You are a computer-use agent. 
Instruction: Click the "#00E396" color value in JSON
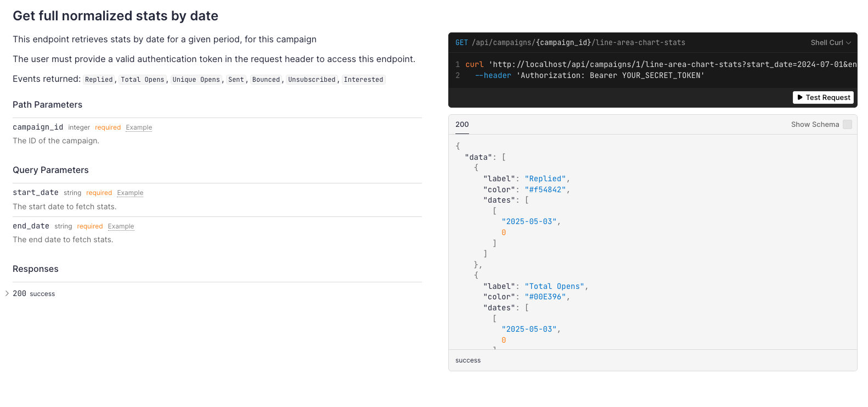tap(545, 297)
